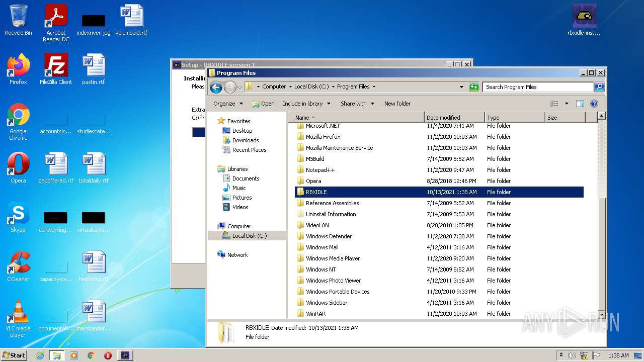Click the green Refresh button in address bar
This screenshot has width=644, height=362.
pos(474,87)
